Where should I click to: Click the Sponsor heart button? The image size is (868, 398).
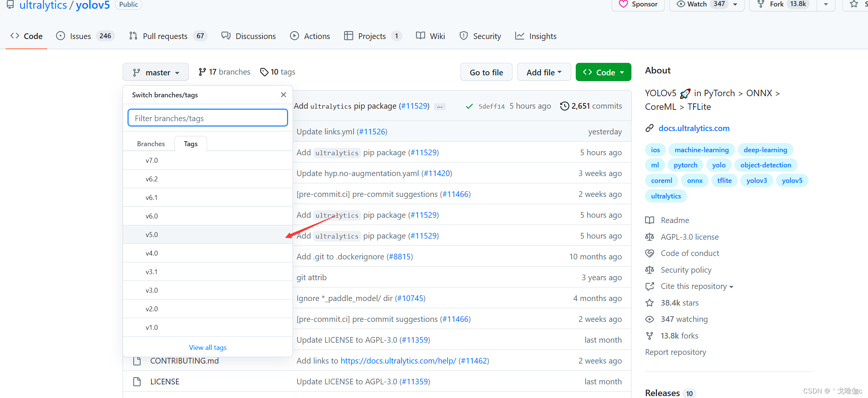(638, 4)
